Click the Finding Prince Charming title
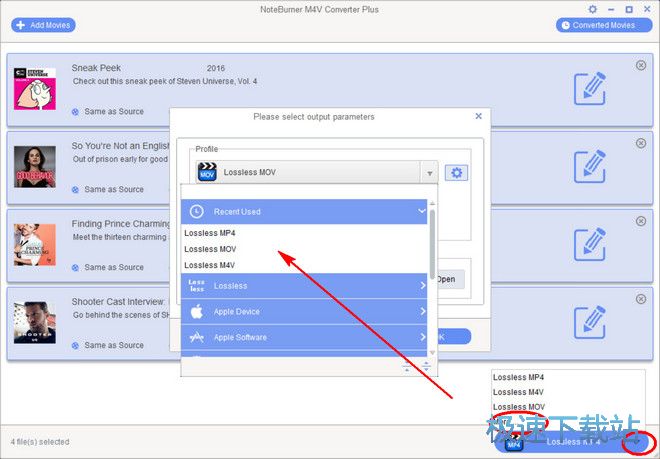The width and height of the screenshot is (660, 459). coord(120,224)
